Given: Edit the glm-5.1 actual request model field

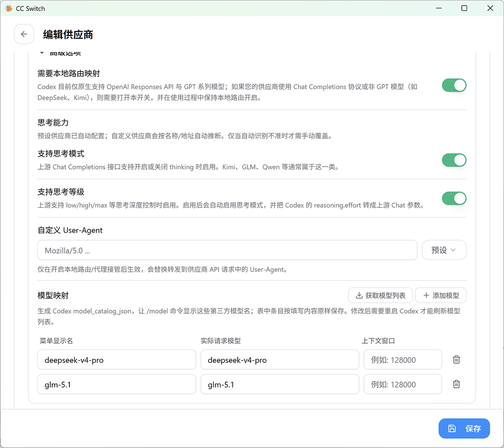Looking at the screenshot, I should click(280, 384).
